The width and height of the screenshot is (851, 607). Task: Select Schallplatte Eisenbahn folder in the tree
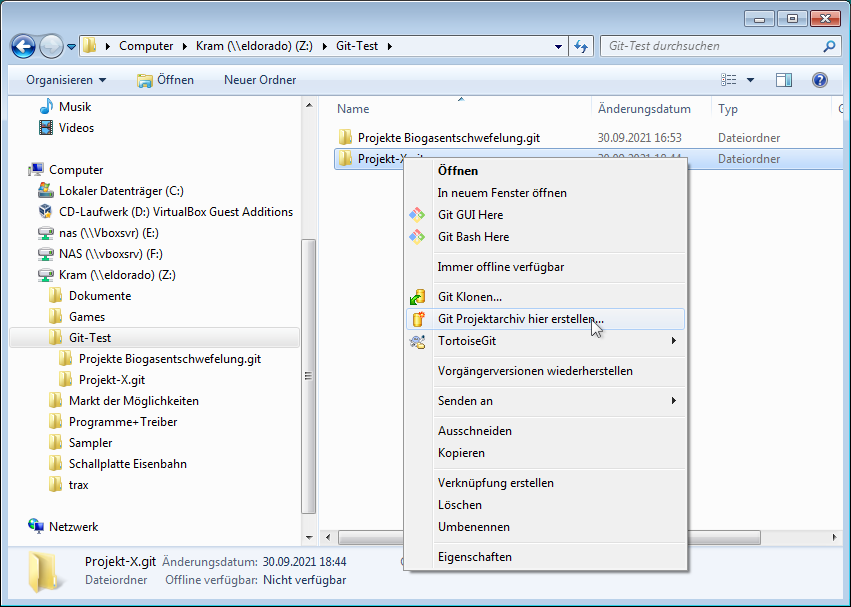tap(128, 464)
